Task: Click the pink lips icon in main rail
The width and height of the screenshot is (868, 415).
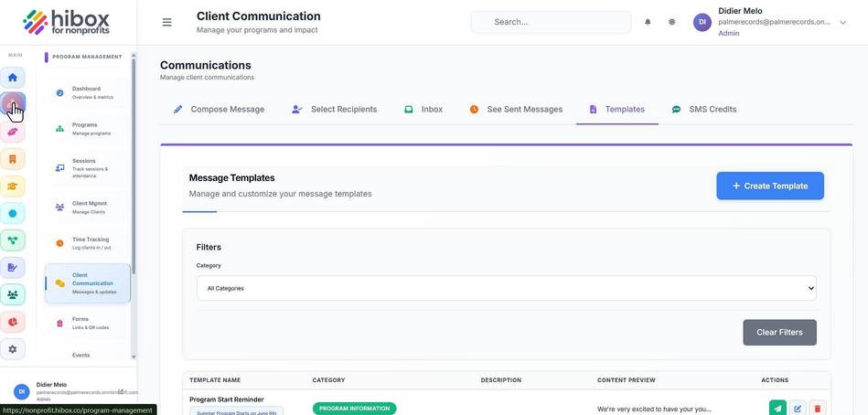Action: [13, 132]
